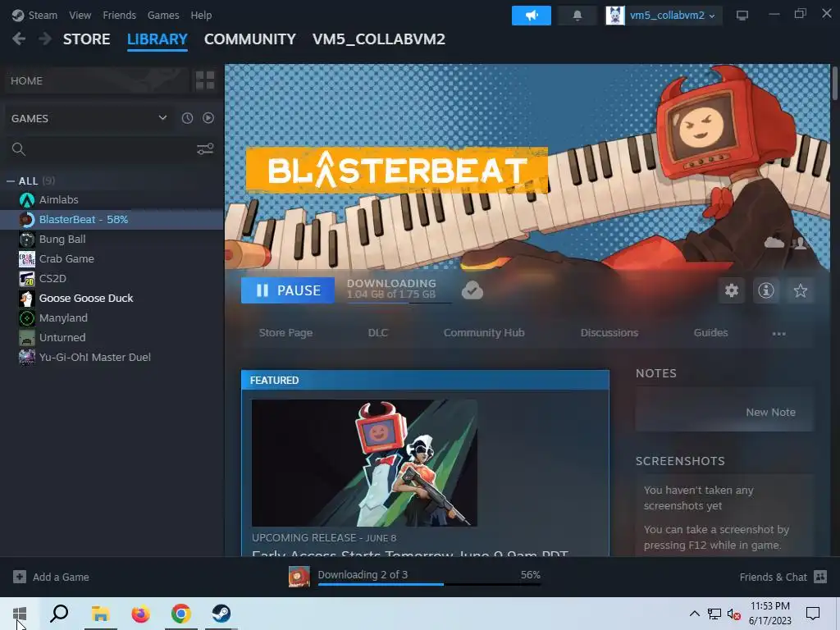The height and width of the screenshot is (630, 840).
Task: Switch library to grid collections view
Action: point(205,80)
